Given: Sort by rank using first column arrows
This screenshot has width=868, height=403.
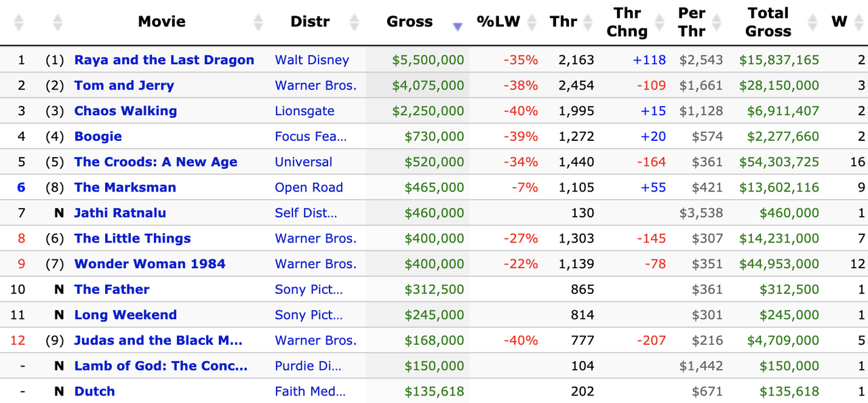Looking at the screenshot, I should (x=18, y=22).
